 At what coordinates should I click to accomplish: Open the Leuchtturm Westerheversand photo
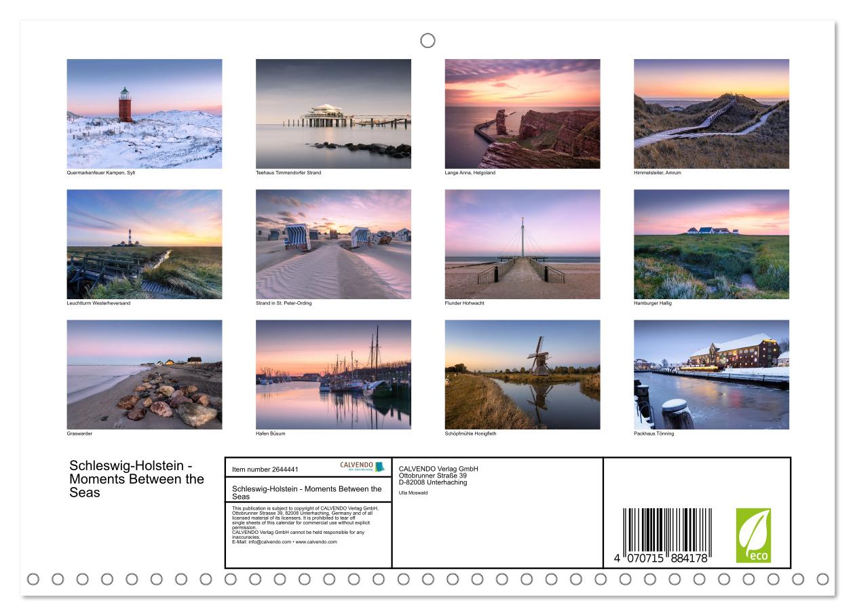point(145,244)
